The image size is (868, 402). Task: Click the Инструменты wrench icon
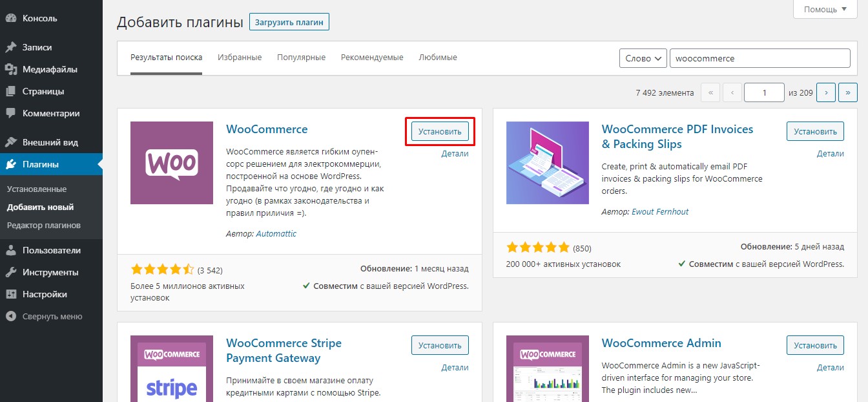(x=10, y=272)
